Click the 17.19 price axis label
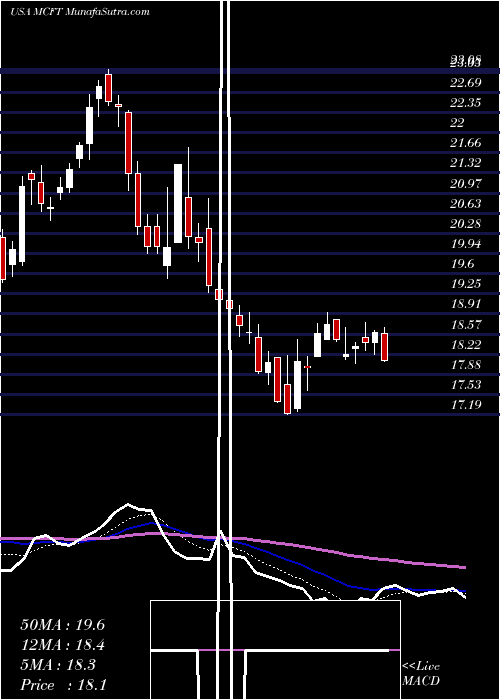Viewport: 500px width, 700px height. [466, 405]
